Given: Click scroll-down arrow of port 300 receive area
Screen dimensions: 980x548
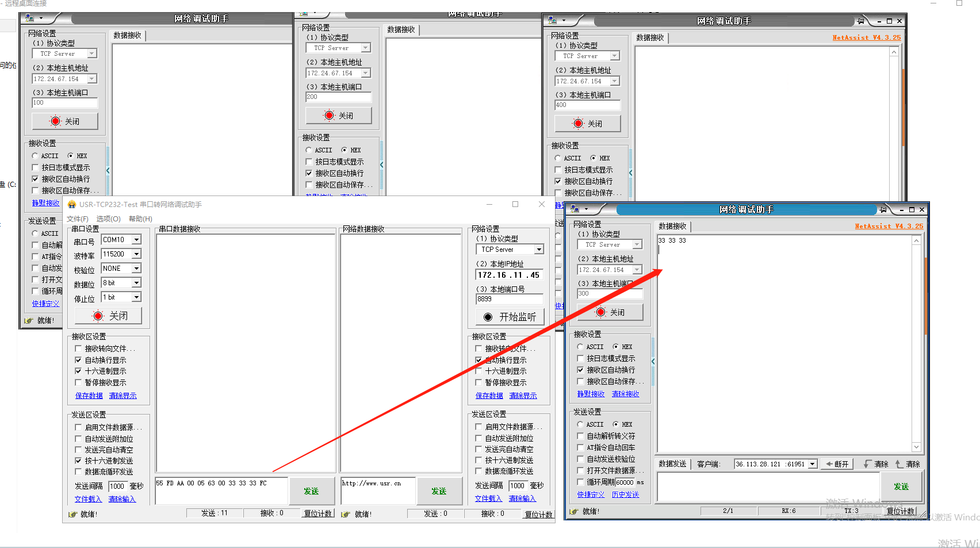Looking at the screenshot, I should (x=916, y=447).
